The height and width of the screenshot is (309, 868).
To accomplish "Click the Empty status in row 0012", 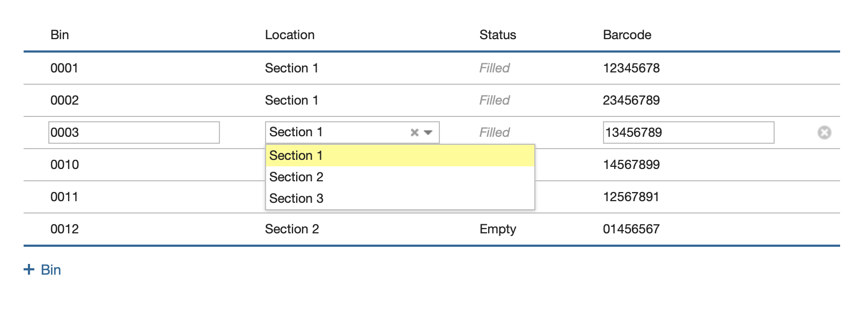I will pyautogui.click(x=498, y=229).
